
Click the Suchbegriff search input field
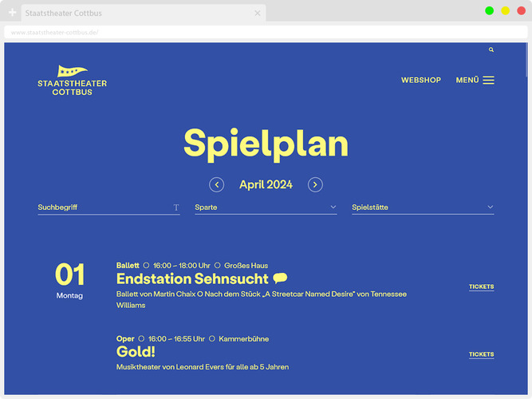point(104,207)
